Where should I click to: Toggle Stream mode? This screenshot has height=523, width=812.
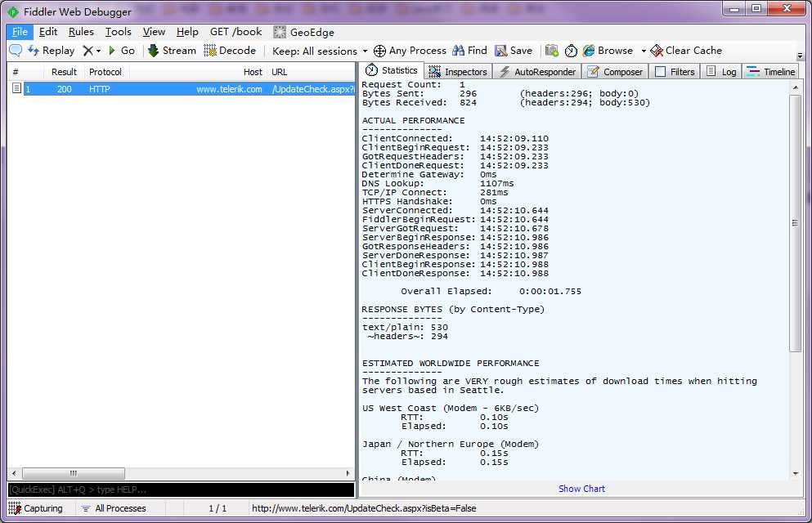point(172,50)
